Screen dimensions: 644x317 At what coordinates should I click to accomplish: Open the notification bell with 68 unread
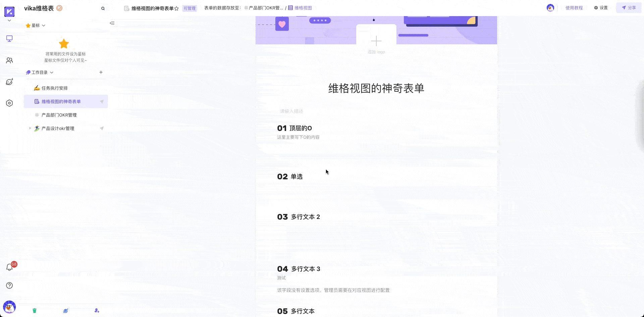(x=9, y=266)
